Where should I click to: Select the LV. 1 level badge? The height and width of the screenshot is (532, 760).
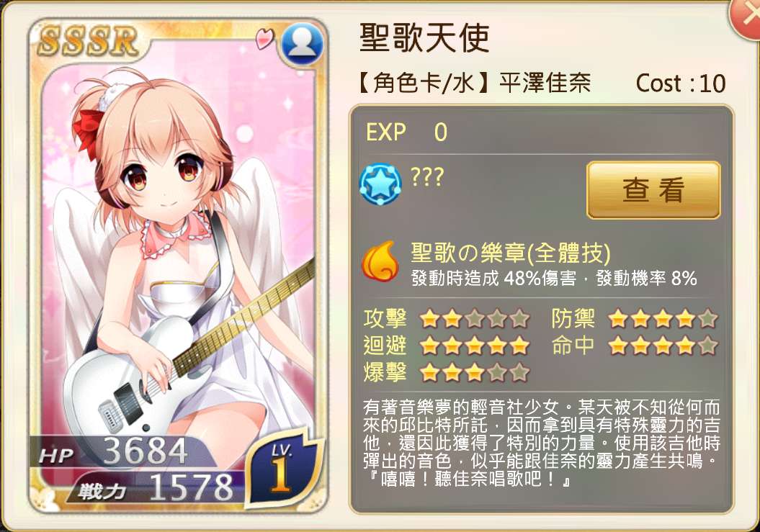point(282,467)
